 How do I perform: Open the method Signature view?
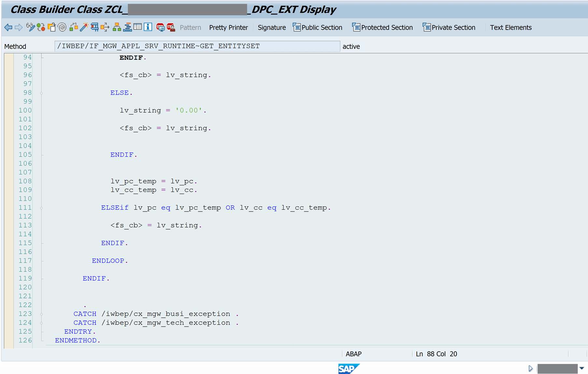[x=272, y=27]
